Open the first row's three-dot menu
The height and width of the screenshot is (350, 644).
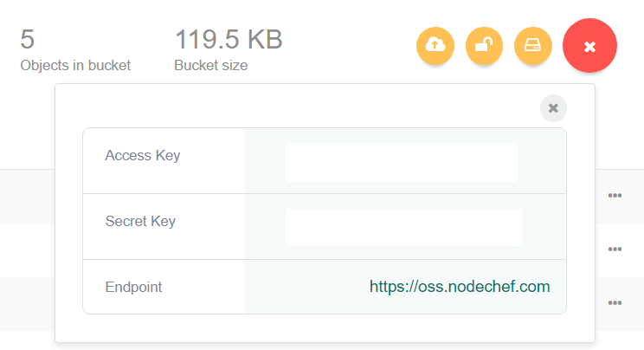point(615,196)
